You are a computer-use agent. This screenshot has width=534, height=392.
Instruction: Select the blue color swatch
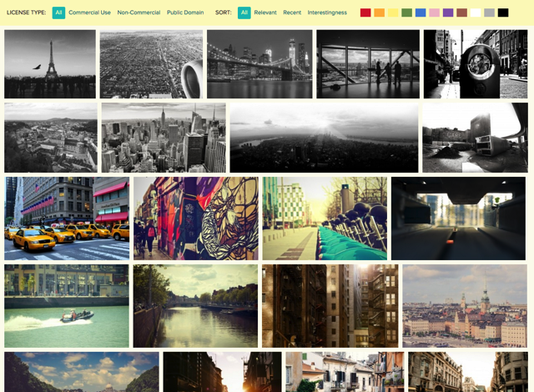click(x=421, y=13)
